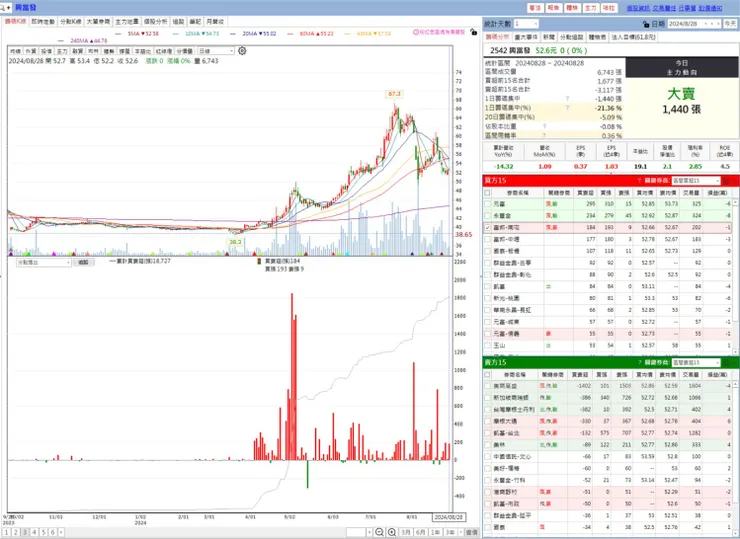Viewport: 740px width, 539px height.
Task: Switch to the 月營收 tab
Action: click(215, 22)
